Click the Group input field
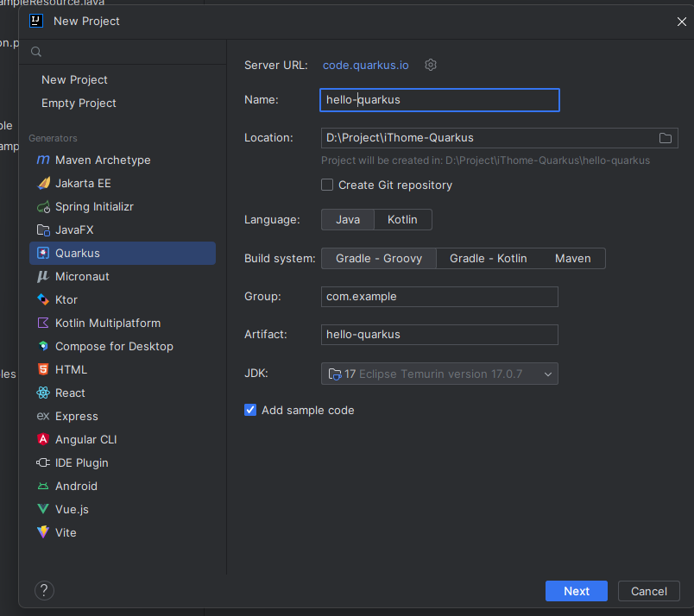Image resolution: width=694 pixels, height=616 pixels. coord(439,297)
